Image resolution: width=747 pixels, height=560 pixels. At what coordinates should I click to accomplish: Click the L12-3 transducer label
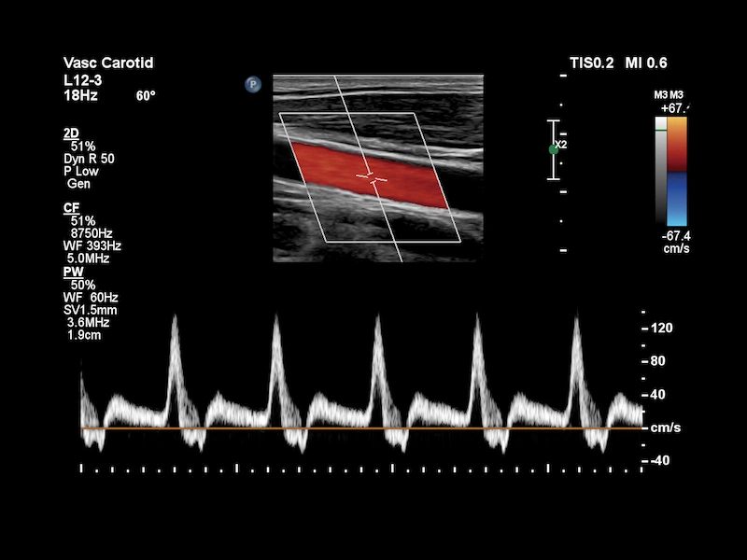point(83,80)
